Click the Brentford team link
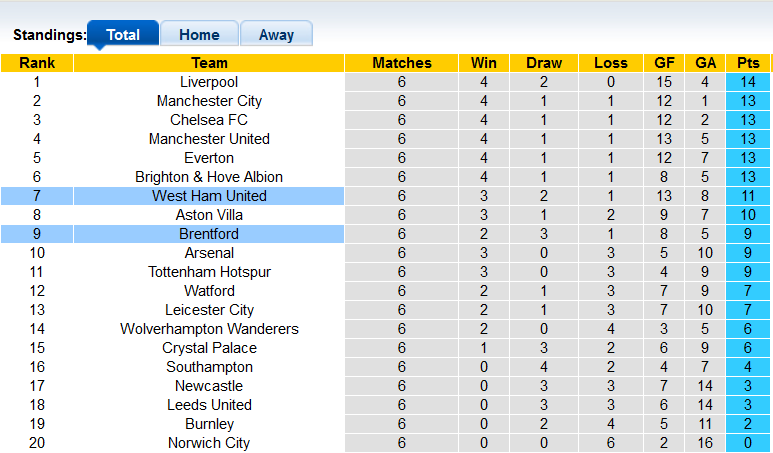The height and width of the screenshot is (453, 773). coord(209,234)
